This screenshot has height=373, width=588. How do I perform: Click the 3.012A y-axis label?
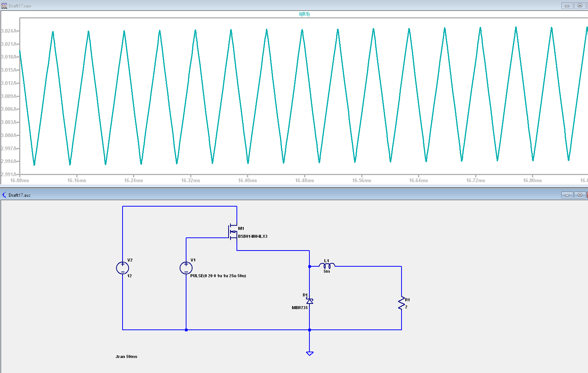[x=9, y=83]
